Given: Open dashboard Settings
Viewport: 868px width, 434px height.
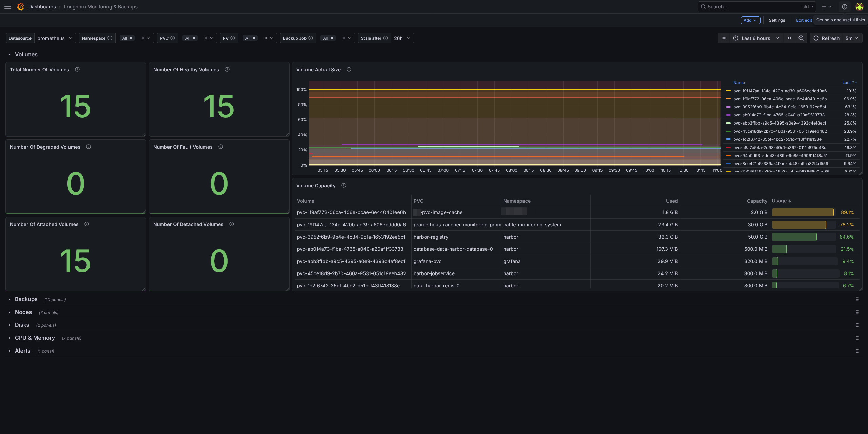Looking at the screenshot, I should (777, 20).
